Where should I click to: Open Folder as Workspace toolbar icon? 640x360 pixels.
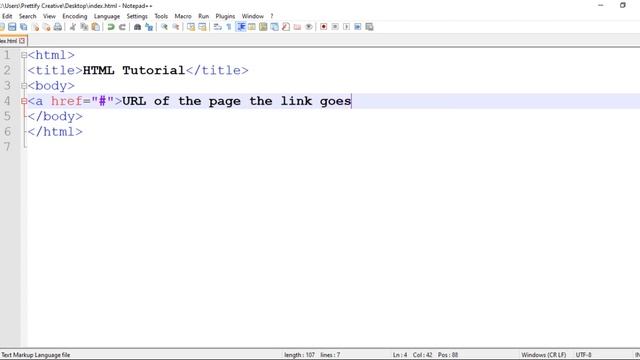(x=298, y=27)
